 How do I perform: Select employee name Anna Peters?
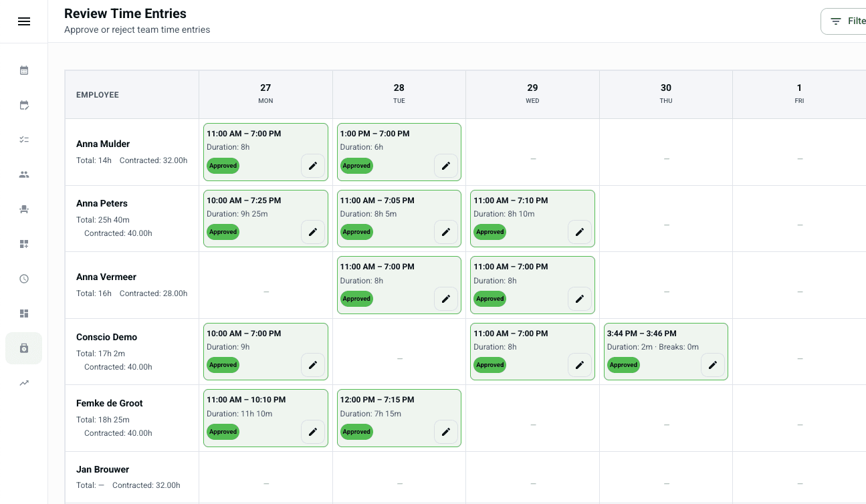coord(102,203)
